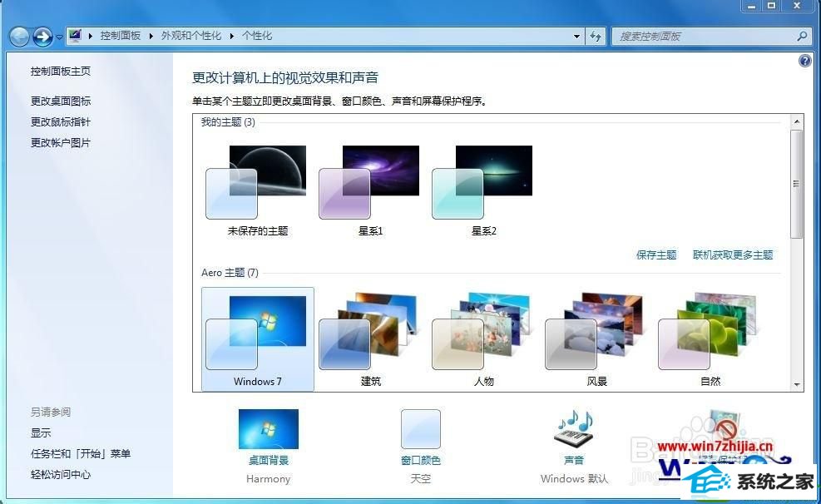Viewport: 821px width, 504px height.
Task: Open 更改鼠标指针 link
Action: 61,122
